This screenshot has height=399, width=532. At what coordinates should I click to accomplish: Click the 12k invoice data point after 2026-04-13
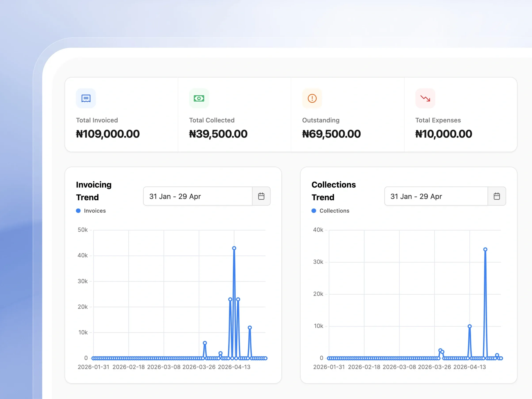tap(250, 328)
